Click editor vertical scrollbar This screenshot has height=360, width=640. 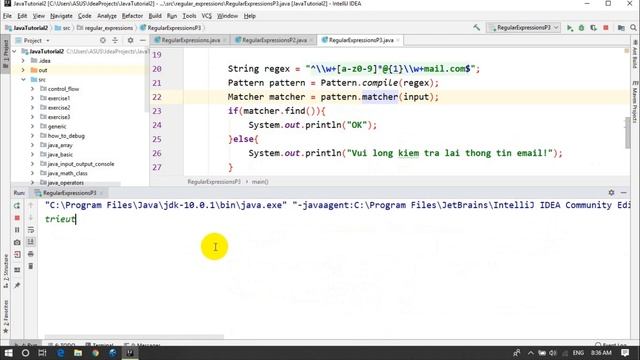pos(627,133)
